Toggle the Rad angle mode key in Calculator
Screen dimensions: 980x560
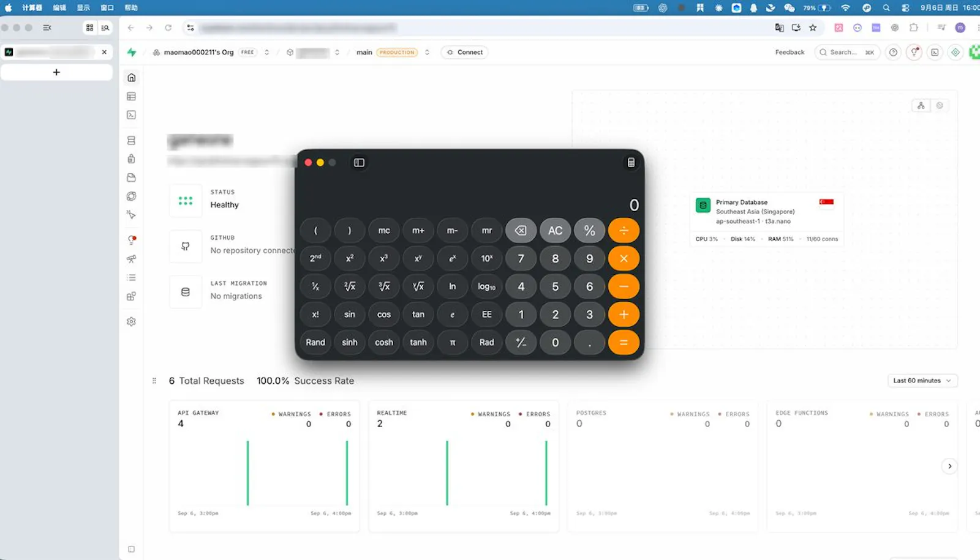(x=486, y=342)
